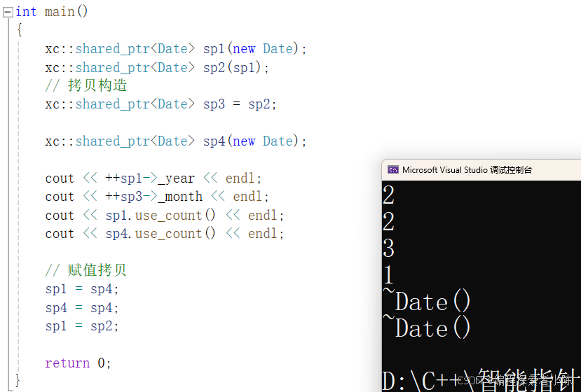Screen dimensions: 581x392
Task: Click the opening brace of main
Action: 20,29
